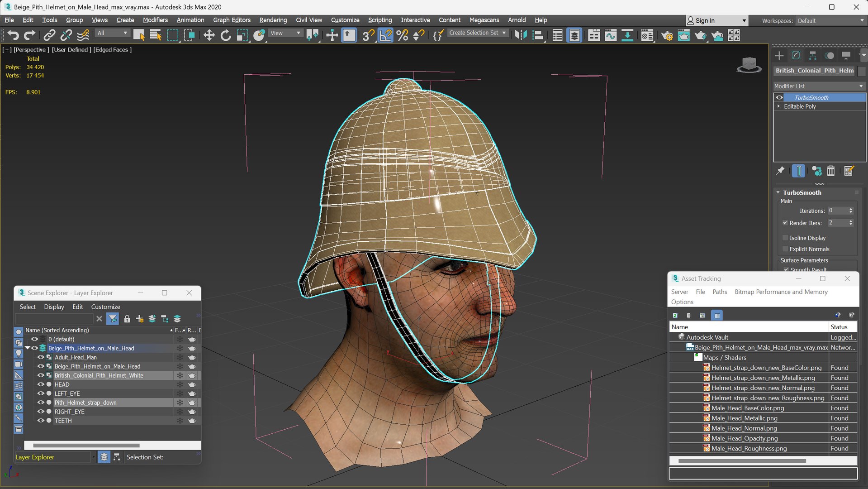Hide the TEETH object eye icon
The image size is (868, 489).
pos(41,421)
